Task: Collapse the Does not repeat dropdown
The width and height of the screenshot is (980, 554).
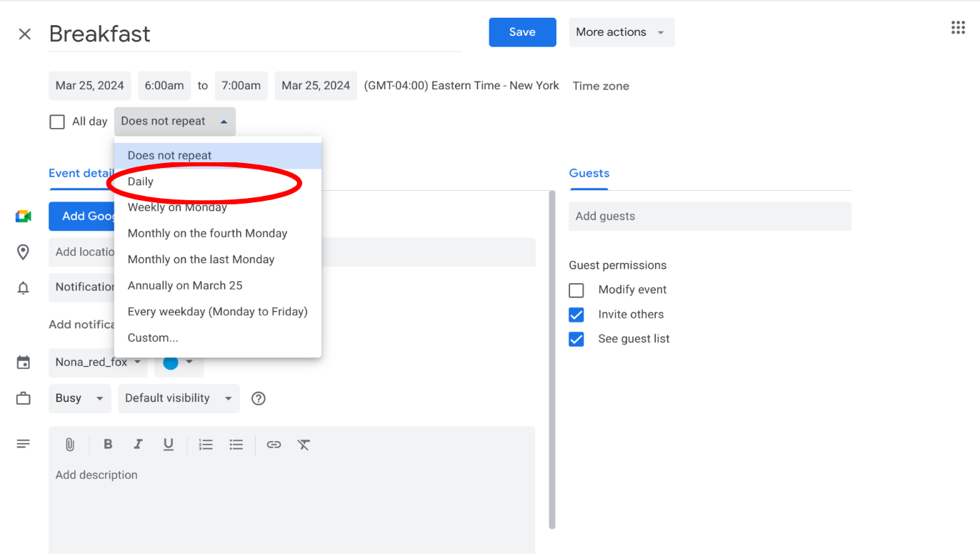Action: tap(175, 122)
